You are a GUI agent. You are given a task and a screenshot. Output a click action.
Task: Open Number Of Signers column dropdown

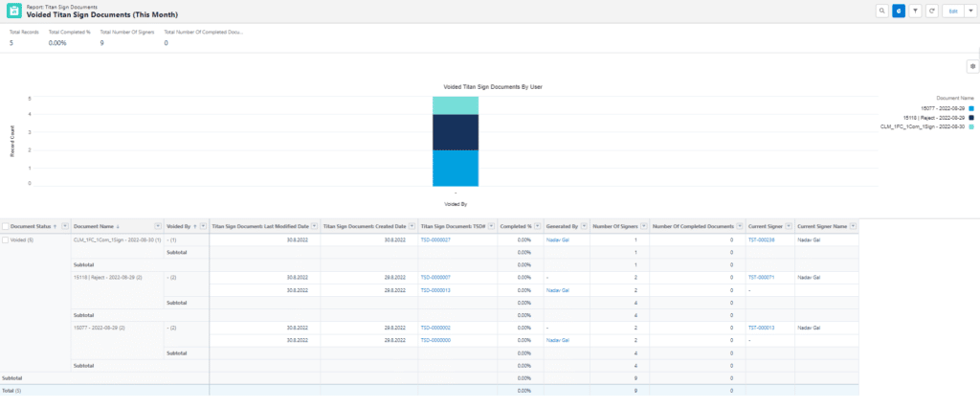click(642, 225)
